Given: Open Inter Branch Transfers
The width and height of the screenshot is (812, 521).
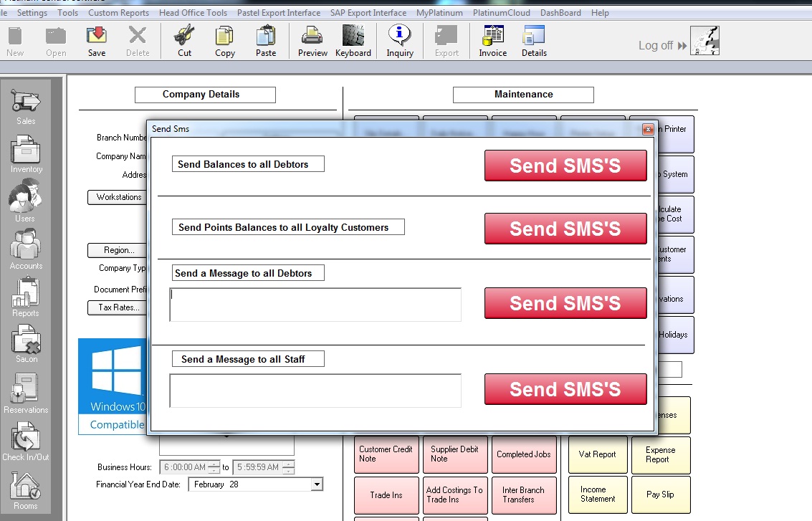Looking at the screenshot, I should pyautogui.click(x=524, y=495).
